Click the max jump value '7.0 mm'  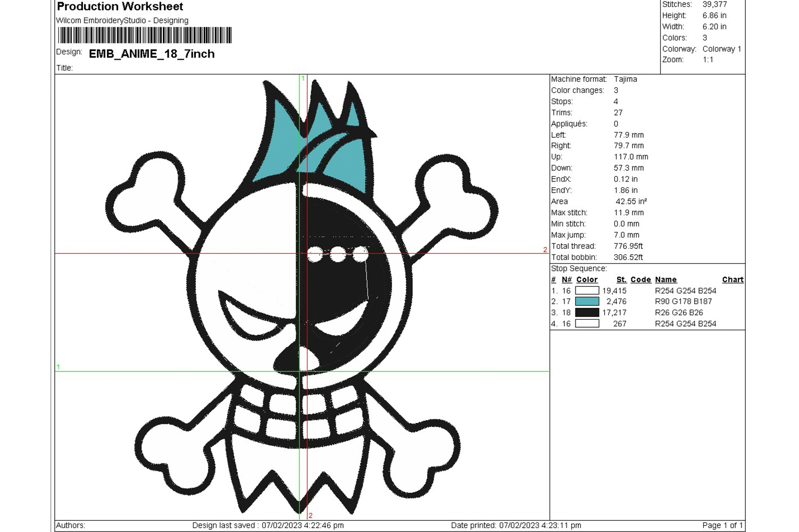click(x=627, y=235)
